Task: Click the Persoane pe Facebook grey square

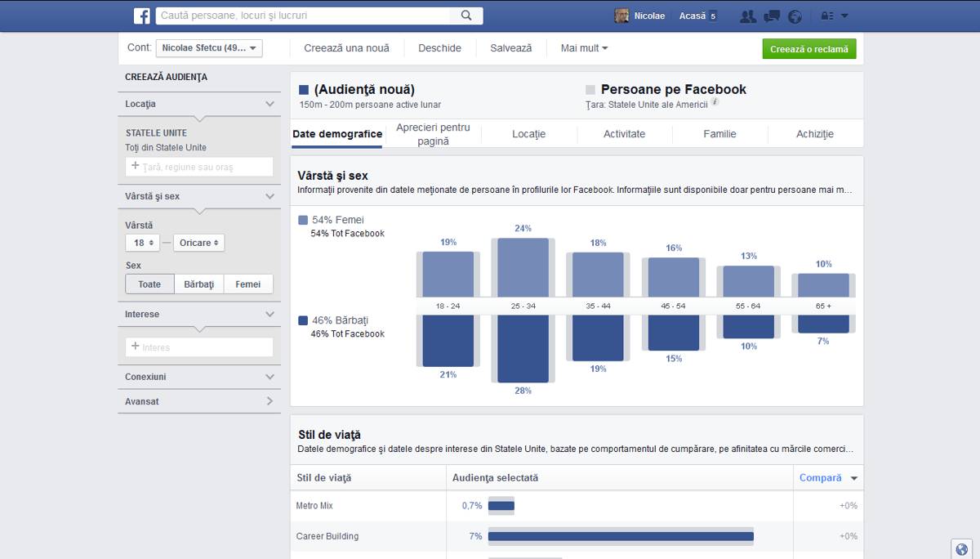Action: [x=590, y=90]
